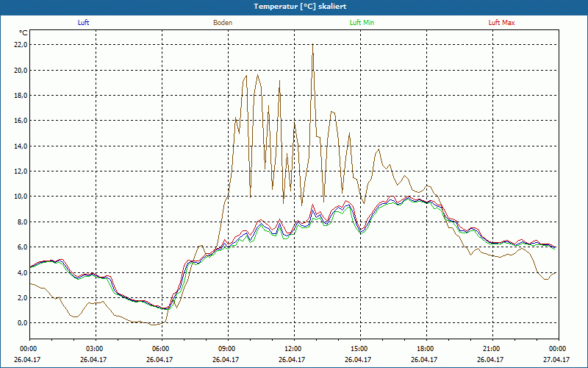588x368 pixels.
Task: Click the 09:00 time axis label
Action: point(226,349)
